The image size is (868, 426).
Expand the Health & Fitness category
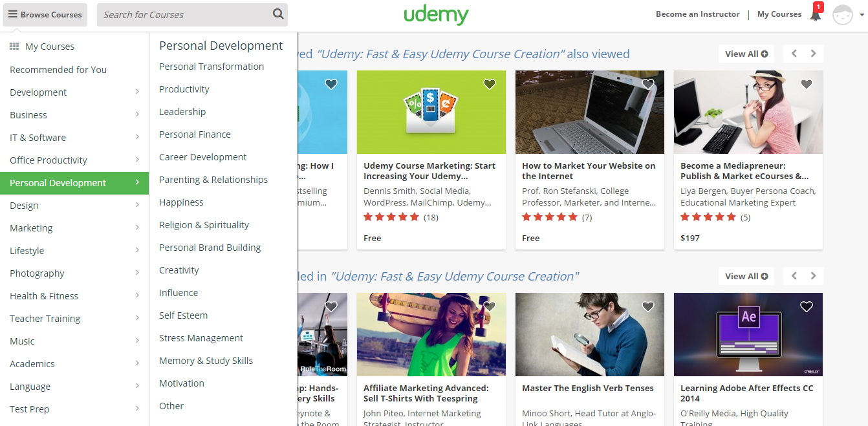(74, 296)
